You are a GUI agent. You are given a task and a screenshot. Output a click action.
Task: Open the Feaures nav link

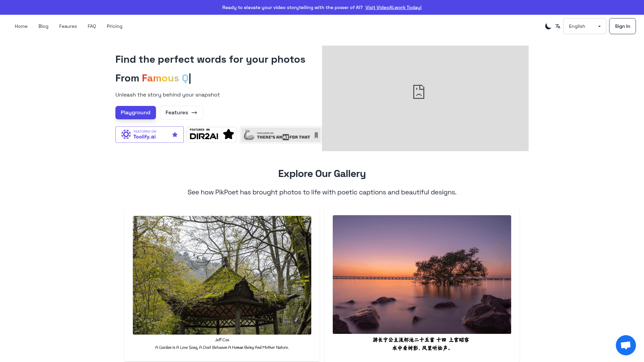click(x=68, y=26)
